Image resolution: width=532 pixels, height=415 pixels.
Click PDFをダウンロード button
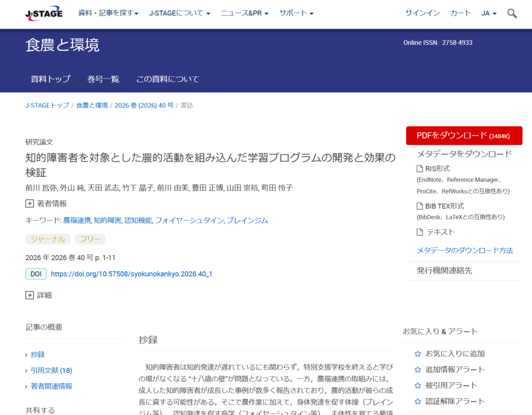coord(464,136)
